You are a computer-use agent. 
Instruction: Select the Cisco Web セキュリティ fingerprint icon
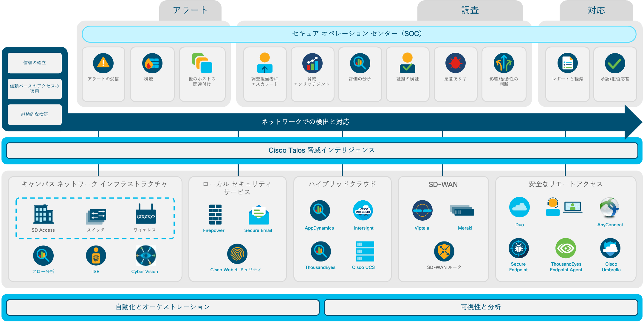pyautogui.click(x=237, y=254)
